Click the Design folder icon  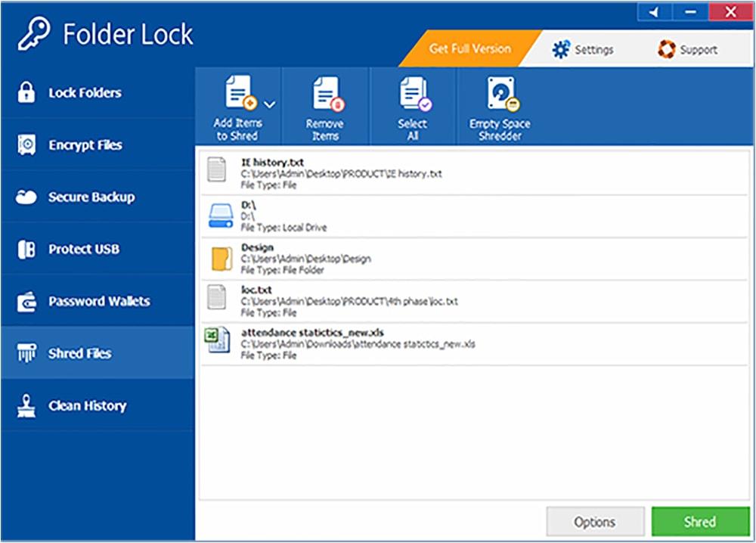pos(222,259)
